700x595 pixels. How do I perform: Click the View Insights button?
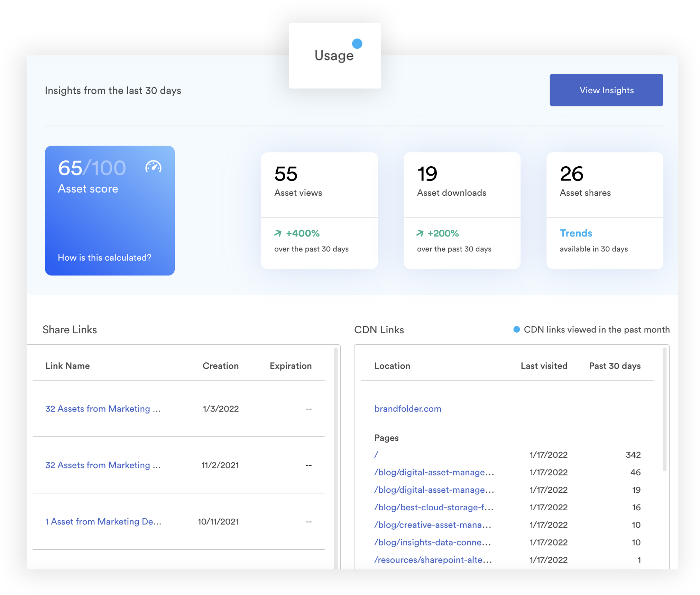pos(606,90)
